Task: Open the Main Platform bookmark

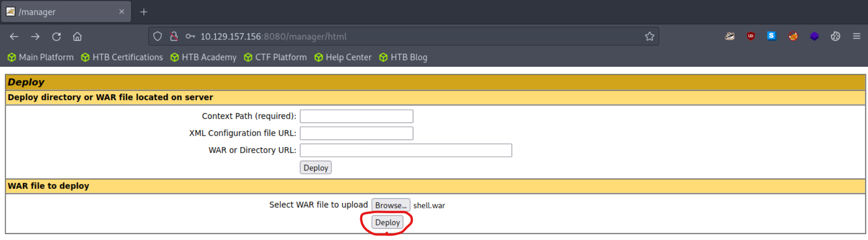Action: tap(41, 57)
